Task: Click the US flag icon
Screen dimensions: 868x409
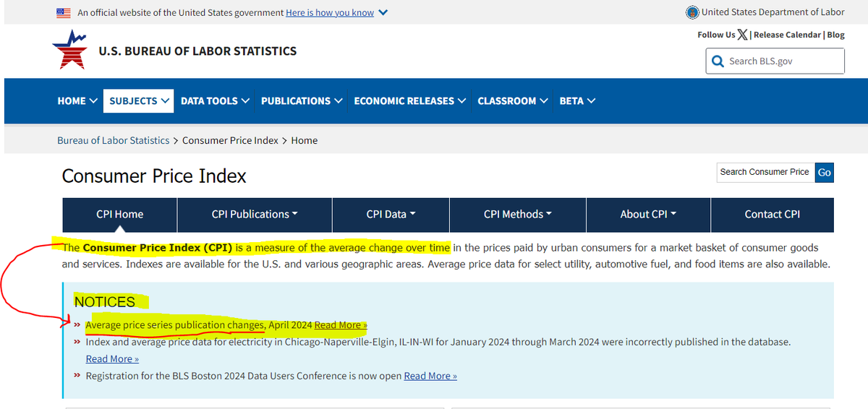Action: click(x=64, y=12)
